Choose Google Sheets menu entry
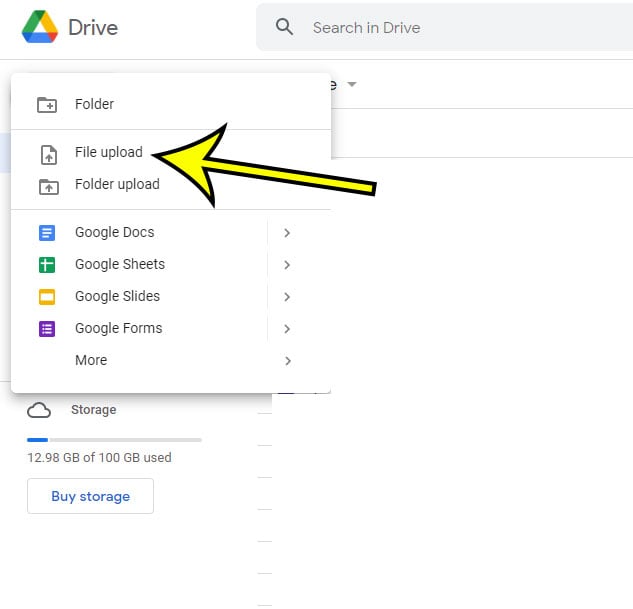633x609 pixels. click(x=171, y=264)
